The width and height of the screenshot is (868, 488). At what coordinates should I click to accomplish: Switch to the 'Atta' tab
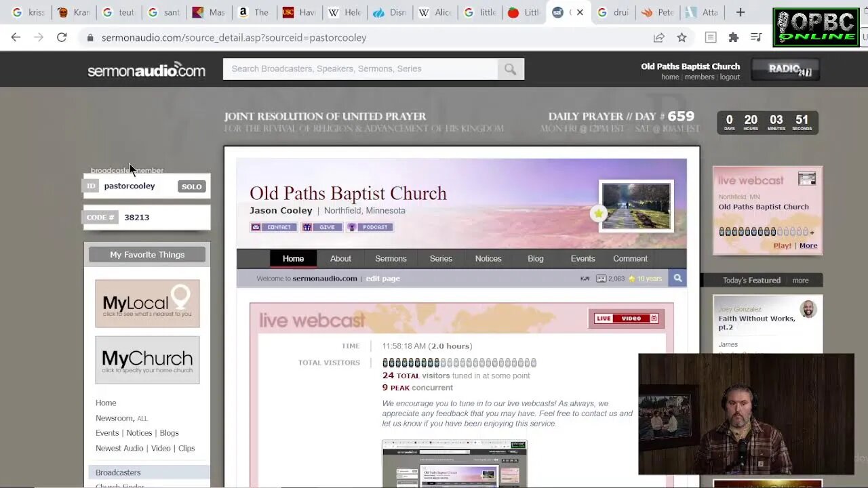point(703,12)
